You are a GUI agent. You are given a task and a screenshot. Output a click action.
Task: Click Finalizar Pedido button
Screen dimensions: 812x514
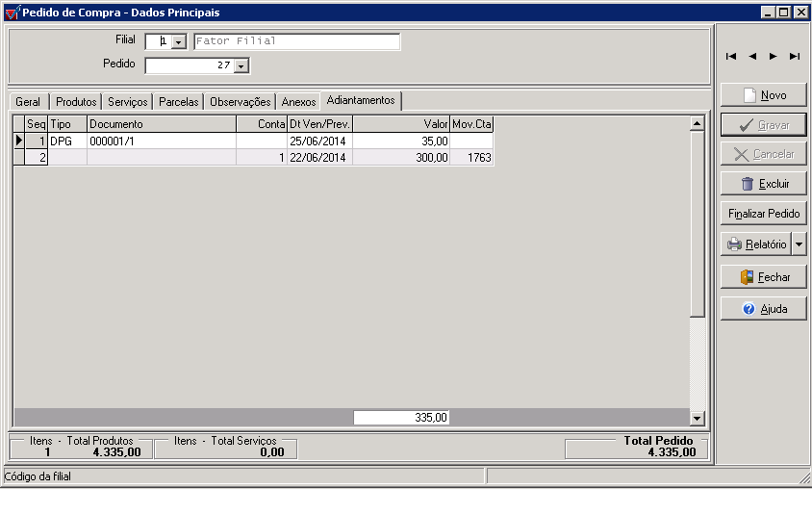coord(763,214)
